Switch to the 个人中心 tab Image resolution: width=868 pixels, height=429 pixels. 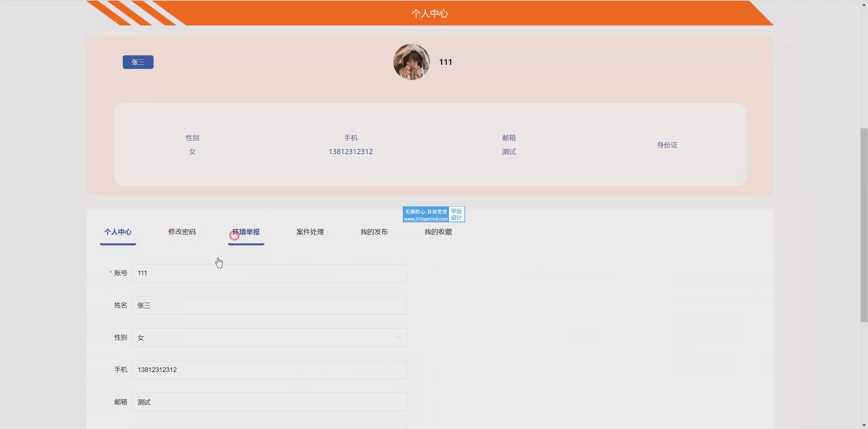point(118,232)
